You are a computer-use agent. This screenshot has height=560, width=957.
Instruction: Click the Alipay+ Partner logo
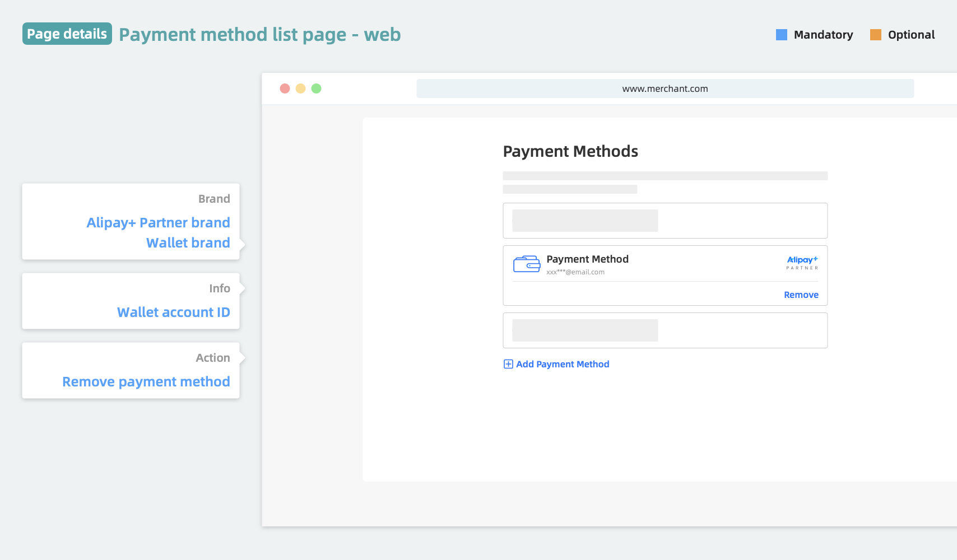pyautogui.click(x=802, y=263)
